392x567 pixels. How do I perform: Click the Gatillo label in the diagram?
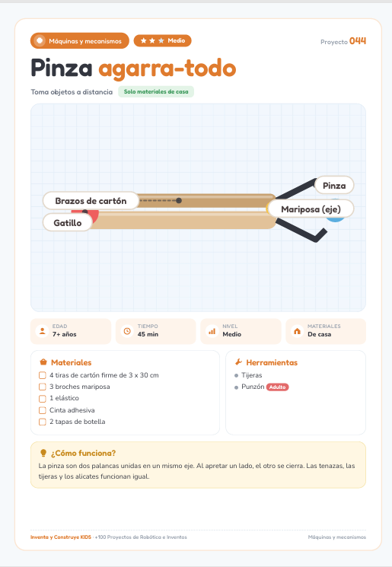point(68,223)
